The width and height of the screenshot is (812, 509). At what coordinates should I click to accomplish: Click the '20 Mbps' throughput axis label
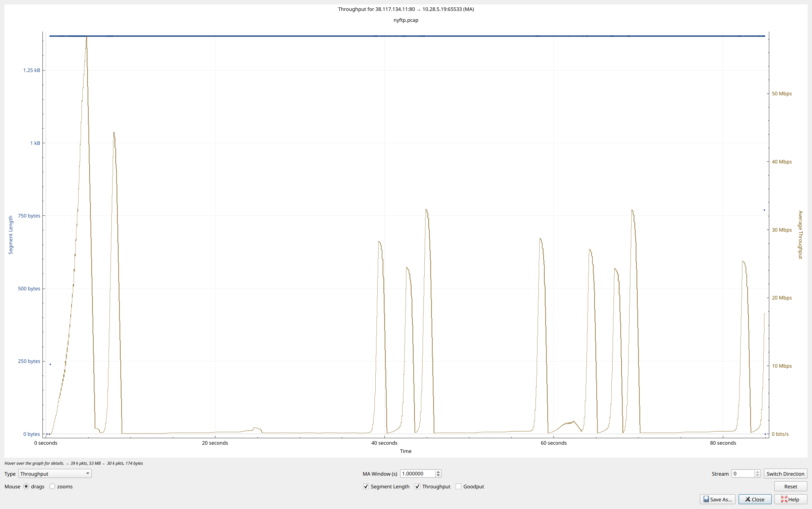tap(782, 298)
